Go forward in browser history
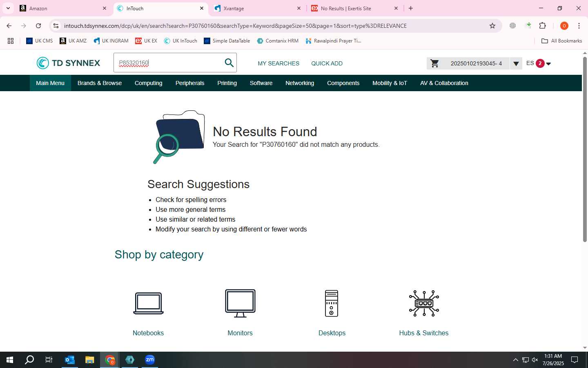The width and height of the screenshot is (588, 368). [24, 26]
